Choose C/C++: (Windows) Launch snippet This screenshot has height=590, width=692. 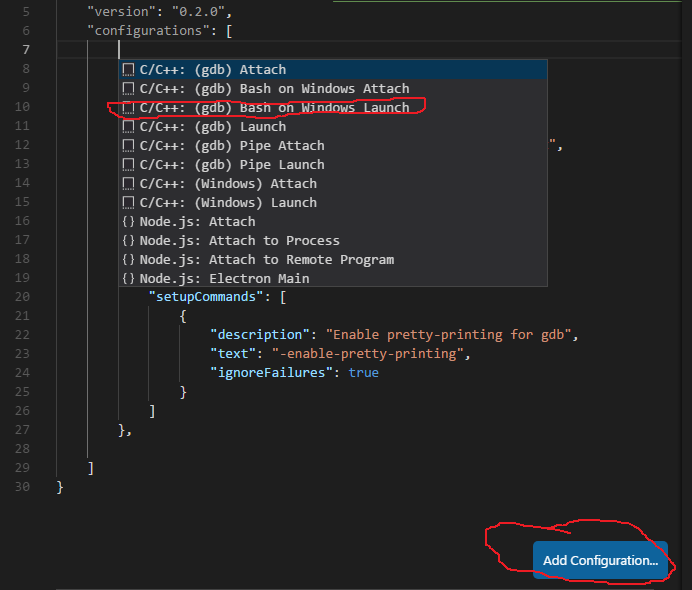pyautogui.click(x=333, y=203)
